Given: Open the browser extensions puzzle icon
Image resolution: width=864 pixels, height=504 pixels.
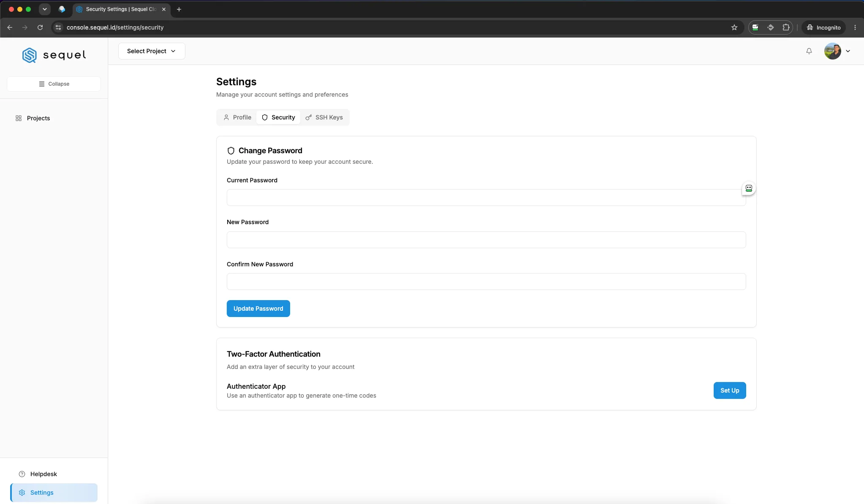Looking at the screenshot, I should coord(785,27).
